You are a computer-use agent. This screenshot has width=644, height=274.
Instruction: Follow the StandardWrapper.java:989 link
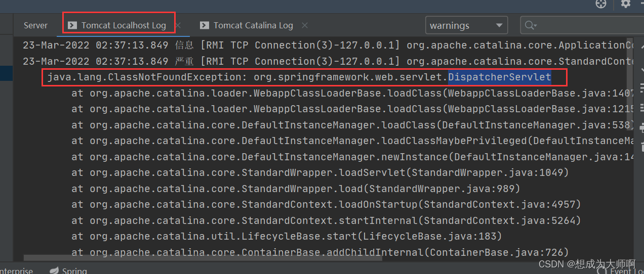(441, 189)
